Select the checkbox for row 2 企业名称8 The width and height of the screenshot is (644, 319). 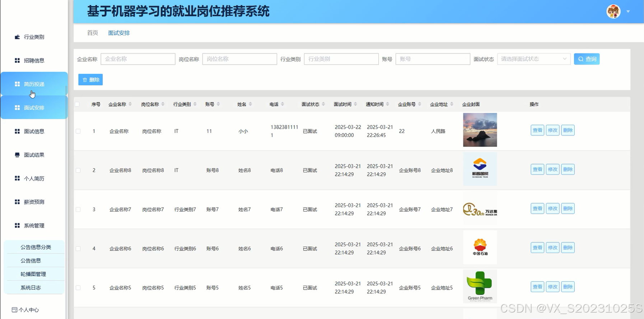[78, 170]
